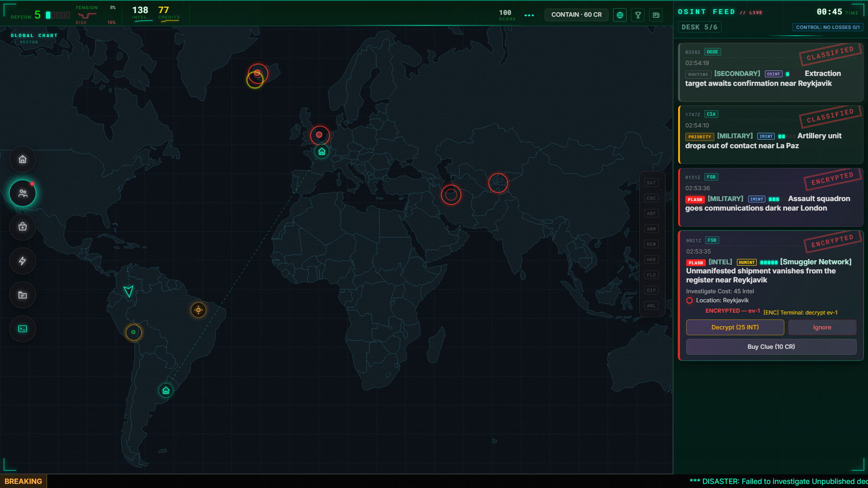Image resolution: width=868 pixels, height=488 pixels.
Task: Open the DGSE extraction target Reykjavik card
Action: (x=771, y=72)
